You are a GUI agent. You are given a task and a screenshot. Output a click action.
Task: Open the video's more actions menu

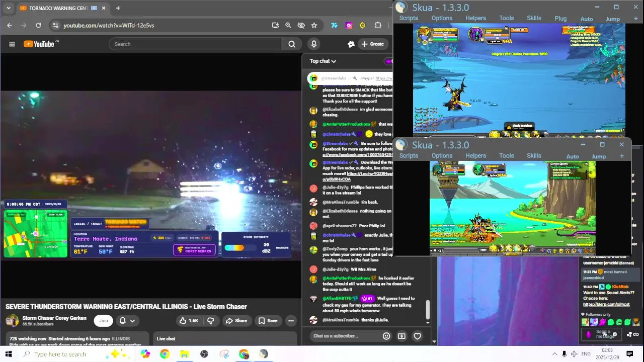291,321
